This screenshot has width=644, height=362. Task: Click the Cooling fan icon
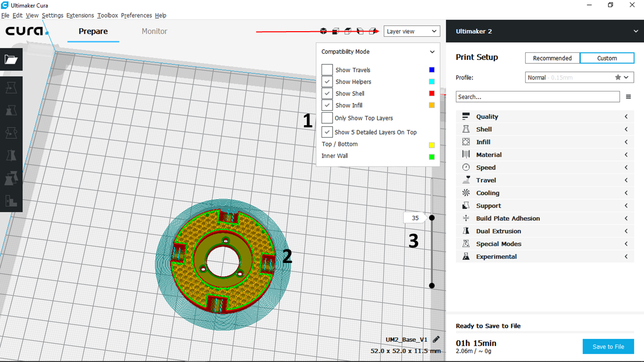click(466, 193)
